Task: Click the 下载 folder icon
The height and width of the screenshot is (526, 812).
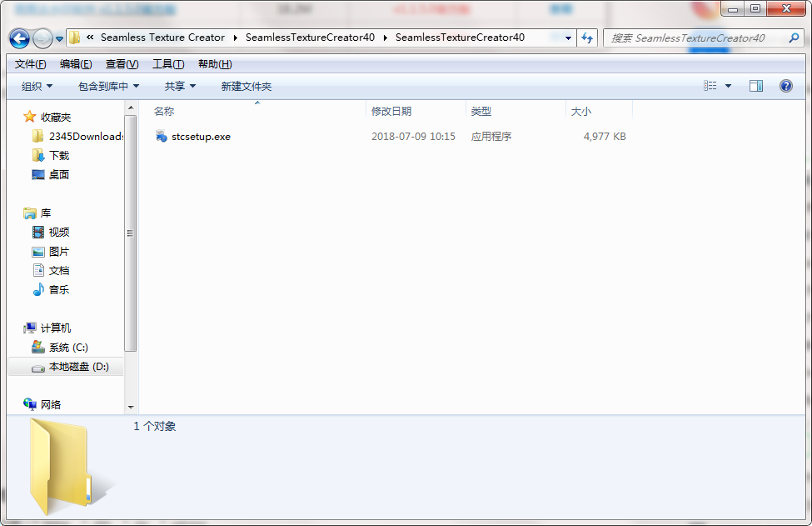Action: coord(37,156)
